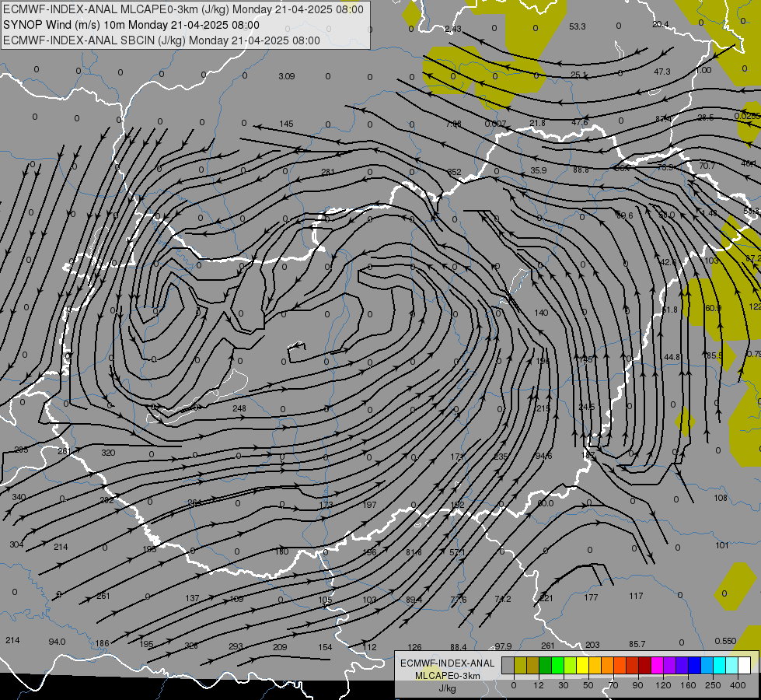
Task: Click the legend label ECMWF-INDEX-ANAL
Action: click(447, 663)
